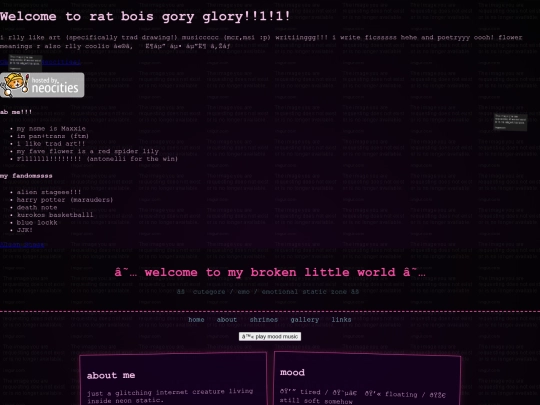540x405 pixels.
Task: Click the 'mood' card heading
Action: (x=292, y=373)
